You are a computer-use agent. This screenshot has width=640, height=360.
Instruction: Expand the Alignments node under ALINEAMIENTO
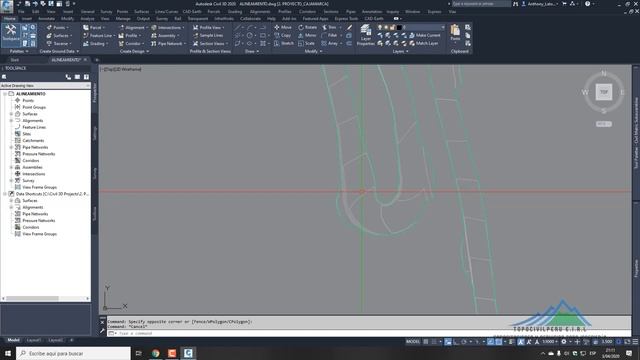tap(11, 120)
